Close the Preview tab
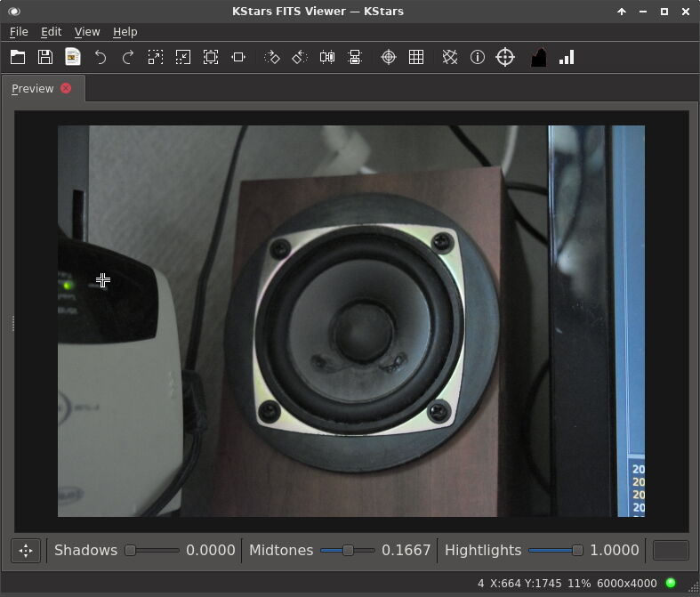The image size is (700, 597). (x=66, y=88)
